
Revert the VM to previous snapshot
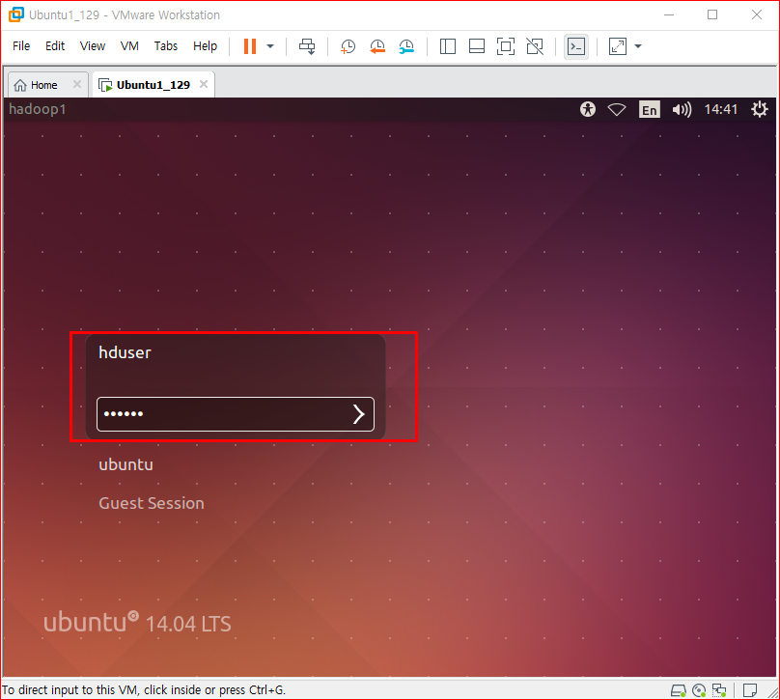[377, 46]
